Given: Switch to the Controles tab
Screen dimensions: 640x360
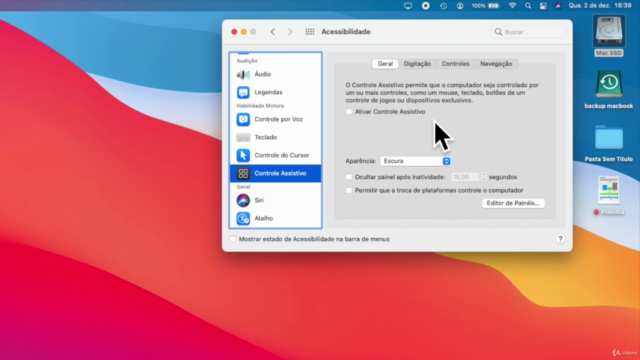Looking at the screenshot, I should coord(456,64).
